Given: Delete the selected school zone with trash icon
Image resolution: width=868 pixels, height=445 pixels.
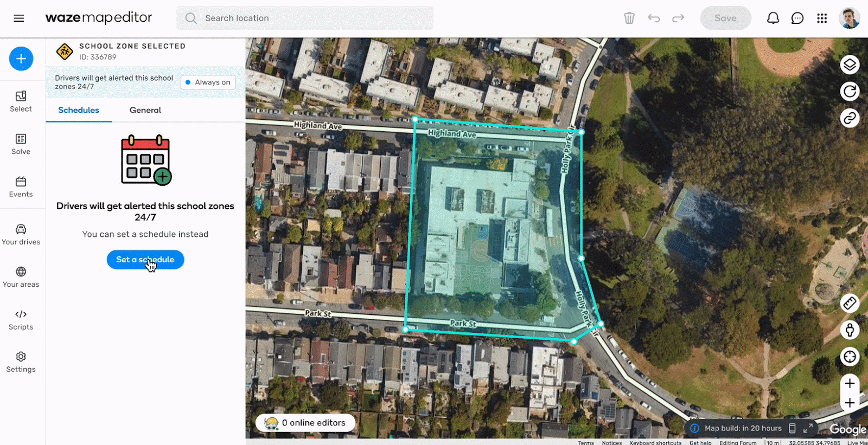Looking at the screenshot, I should 629,18.
